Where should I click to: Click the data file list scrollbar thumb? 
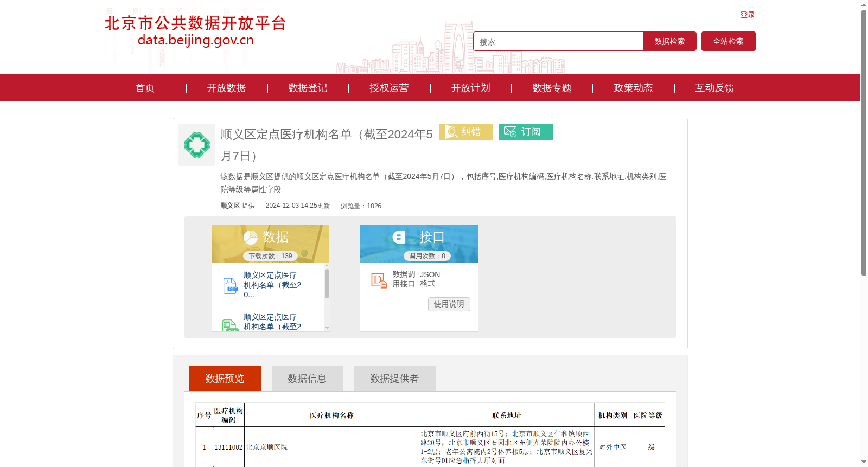pos(327,283)
